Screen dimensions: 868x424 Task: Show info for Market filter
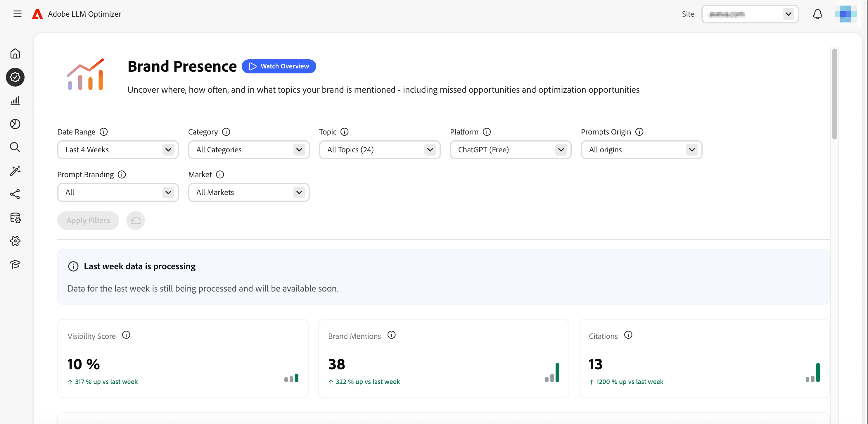click(x=220, y=175)
